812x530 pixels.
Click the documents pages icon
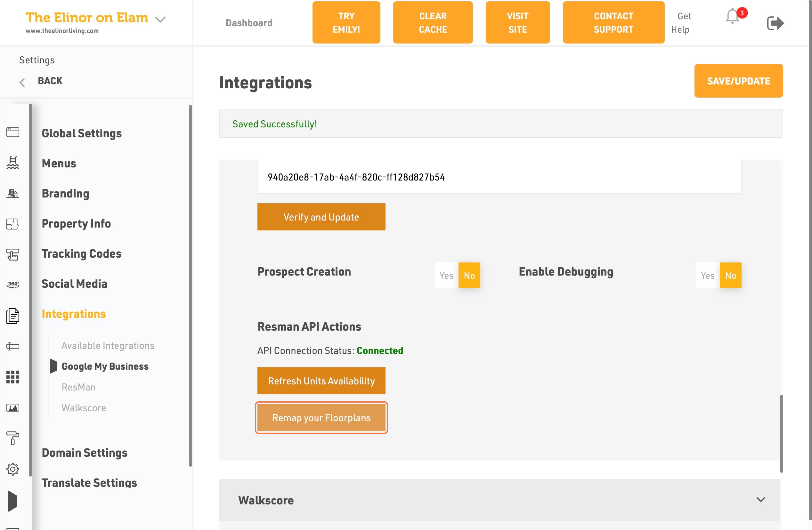pos(13,316)
